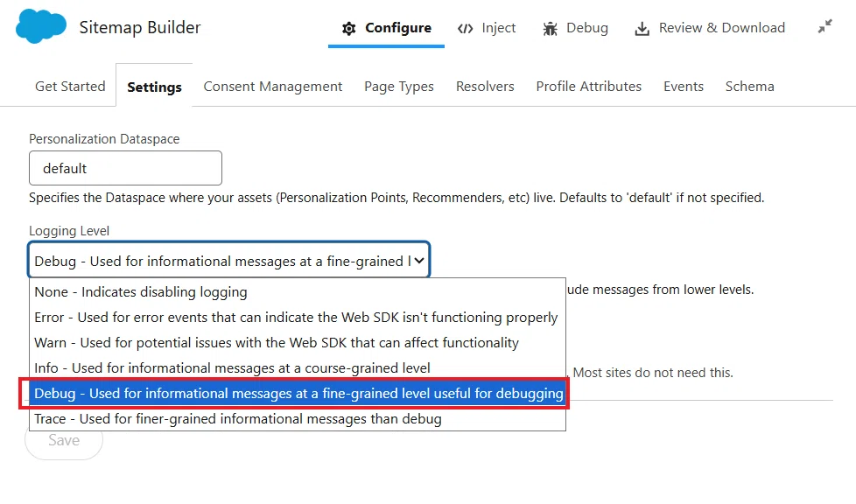This screenshot has height=504, width=856.
Task: Select the Warn logging level option
Action: click(x=297, y=342)
